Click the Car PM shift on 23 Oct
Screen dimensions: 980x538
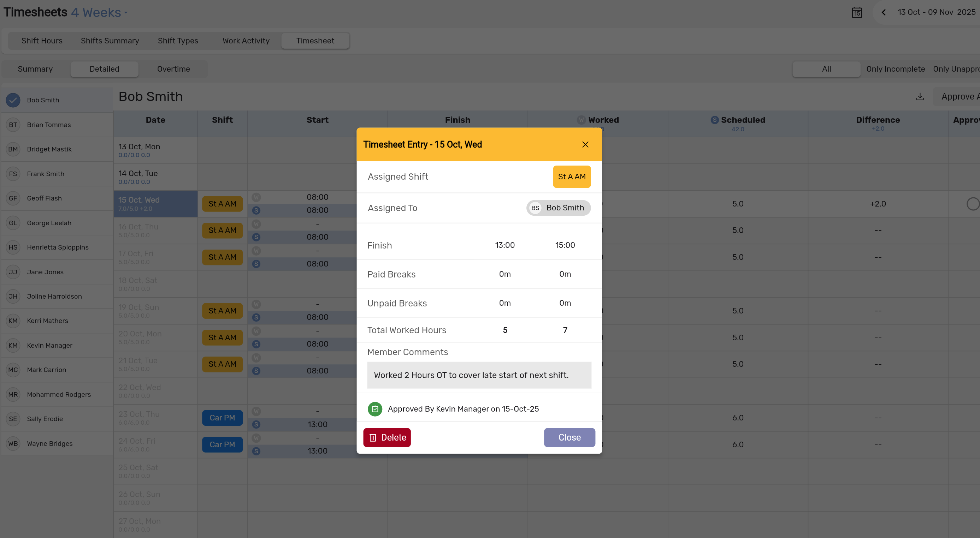click(x=222, y=418)
